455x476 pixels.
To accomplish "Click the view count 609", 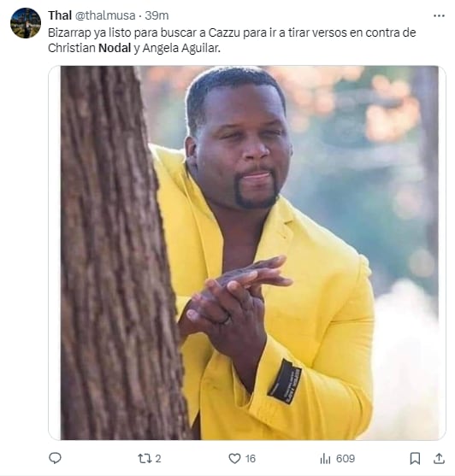I will pos(346,458).
